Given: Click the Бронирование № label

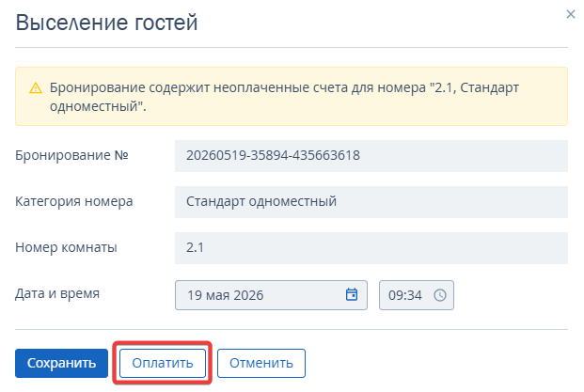Looking at the screenshot, I should (x=71, y=155).
